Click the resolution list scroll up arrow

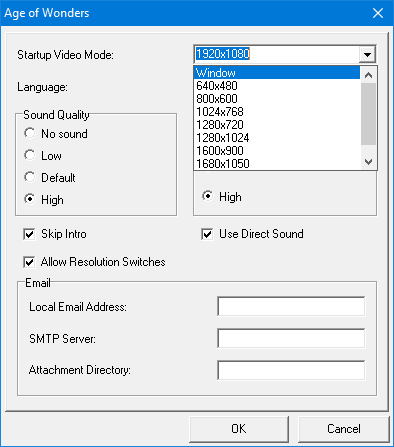point(368,75)
